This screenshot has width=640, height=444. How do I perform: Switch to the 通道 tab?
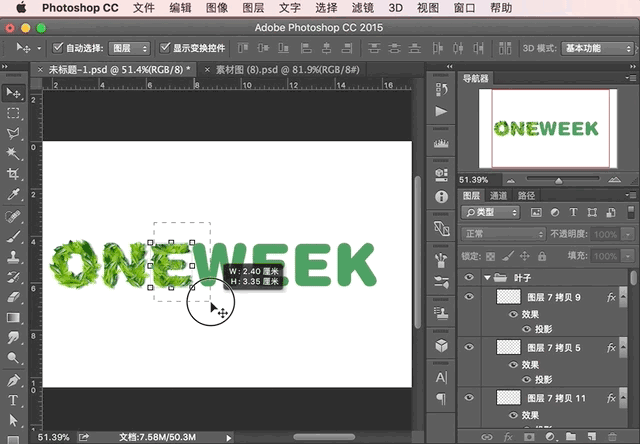point(498,195)
